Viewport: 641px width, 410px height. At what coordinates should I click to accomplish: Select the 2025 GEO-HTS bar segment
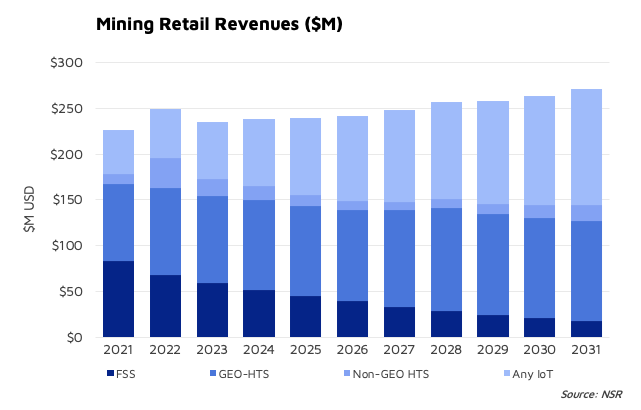coord(305,251)
